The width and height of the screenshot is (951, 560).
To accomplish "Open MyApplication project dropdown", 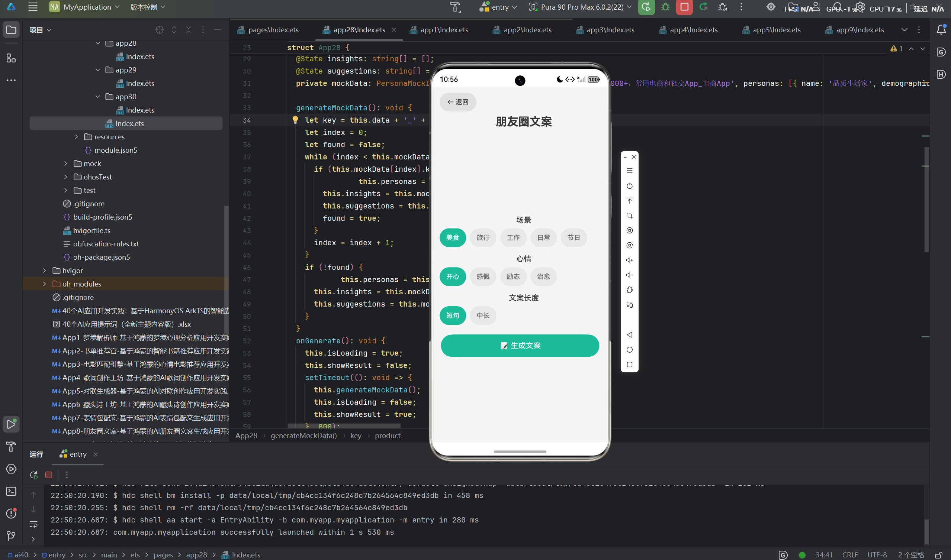I will 84,7.
